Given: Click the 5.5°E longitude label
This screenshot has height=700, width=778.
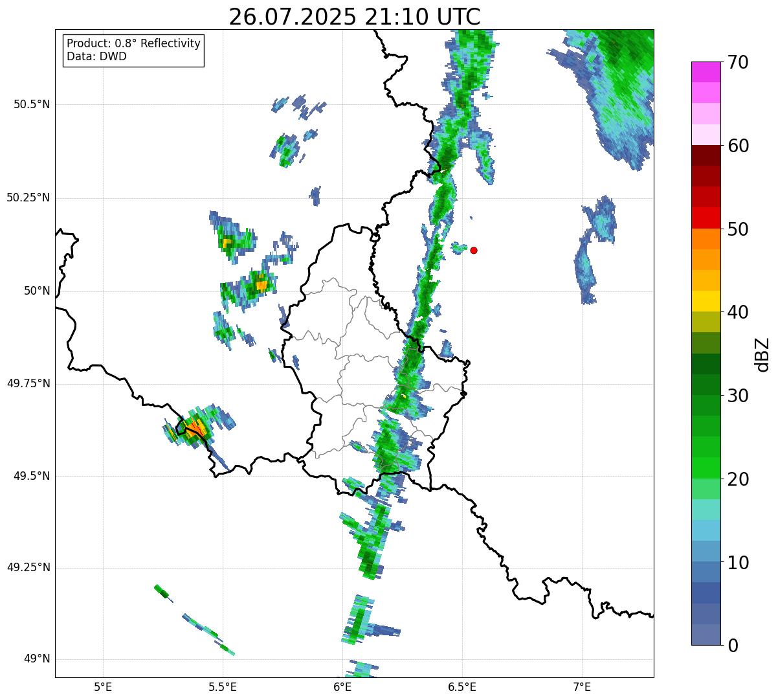Looking at the screenshot, I should point(223,686).
